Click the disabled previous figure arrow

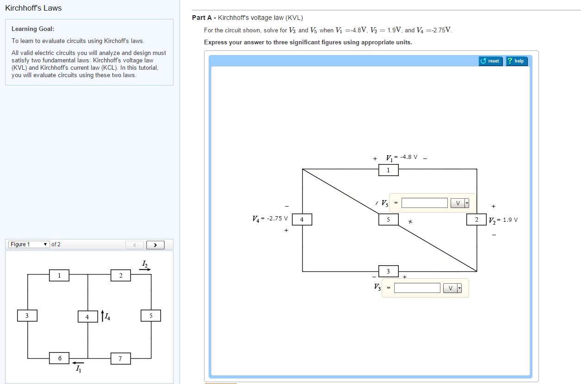point(134,244)
